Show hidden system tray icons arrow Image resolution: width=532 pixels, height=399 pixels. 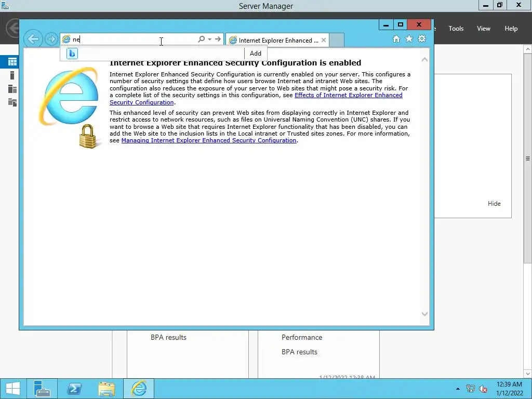click(458, 389)
